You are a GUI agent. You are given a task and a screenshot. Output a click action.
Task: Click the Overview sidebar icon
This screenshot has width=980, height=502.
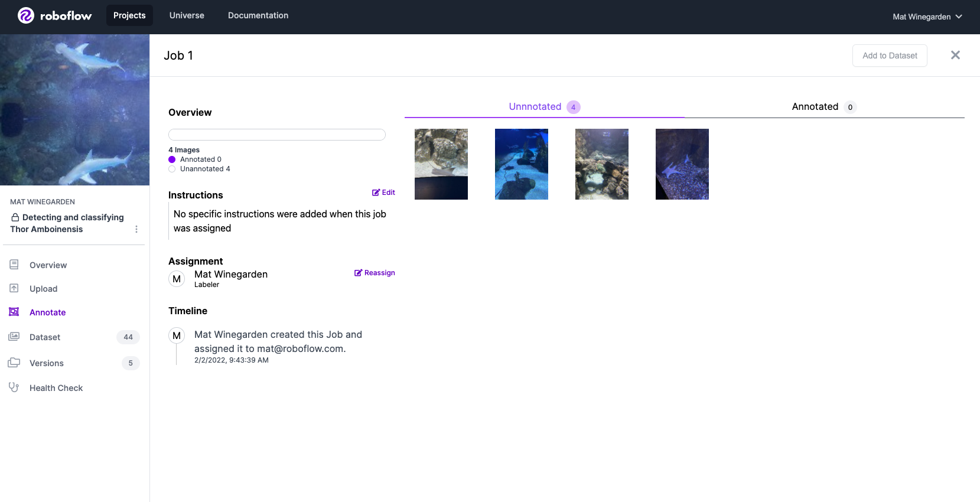pos(14,265)
